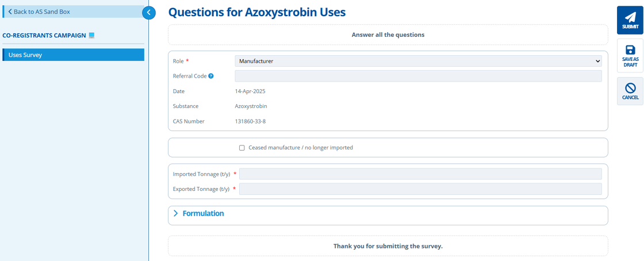The width and height of the screenshot is (644, 261).
Task: Open the Role dropdown showing Manufacturer
Action: tap(418, 61)
